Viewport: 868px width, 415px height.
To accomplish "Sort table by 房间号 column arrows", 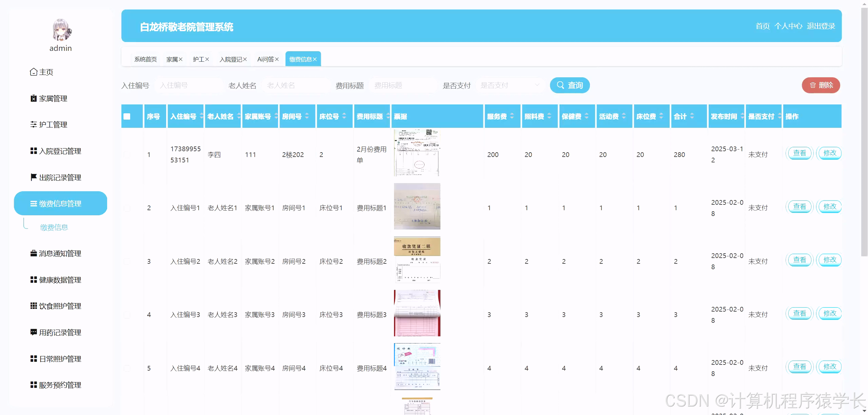I will (307, 116).
